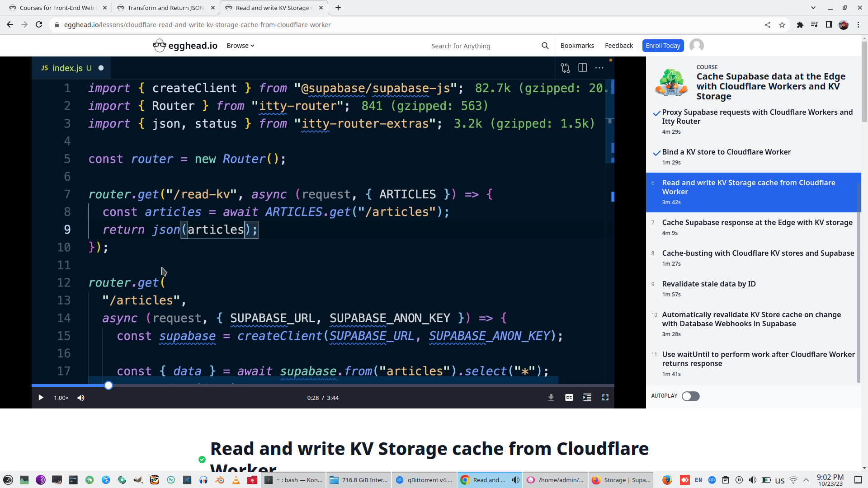Open qBittorrent from the taskbar
Screen dimensions: 868x488
point(424,480)
